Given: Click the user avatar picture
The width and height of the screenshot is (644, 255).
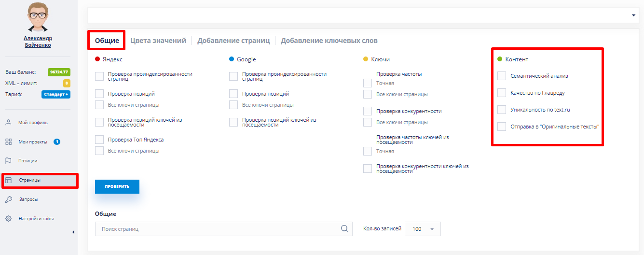Looking at the screenshot, I should tap(38, 17).
